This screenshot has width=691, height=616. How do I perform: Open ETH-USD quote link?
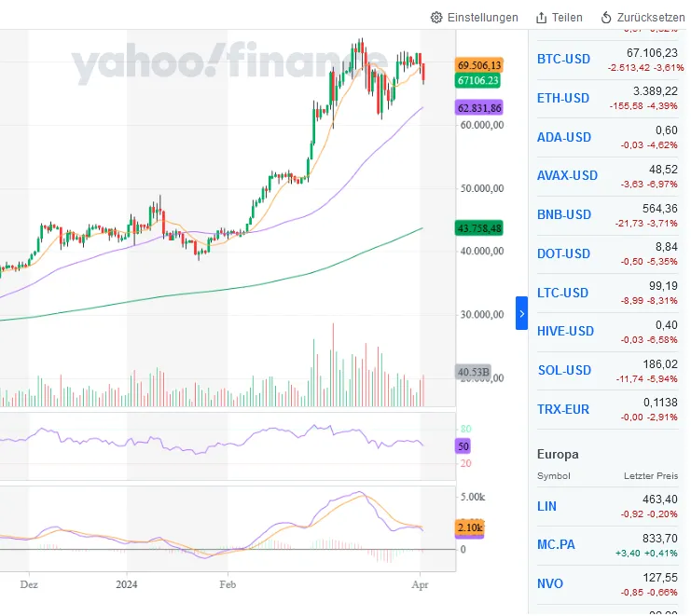[562, 98]
